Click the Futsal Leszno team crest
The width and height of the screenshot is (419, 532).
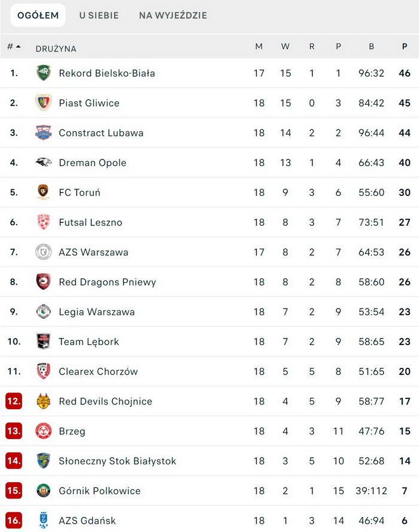point(43,222)
